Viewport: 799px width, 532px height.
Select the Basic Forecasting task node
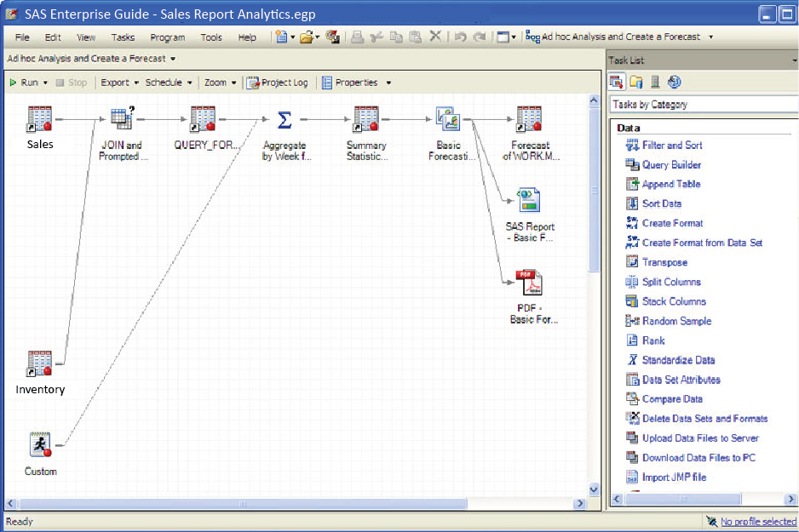point(448,119)
